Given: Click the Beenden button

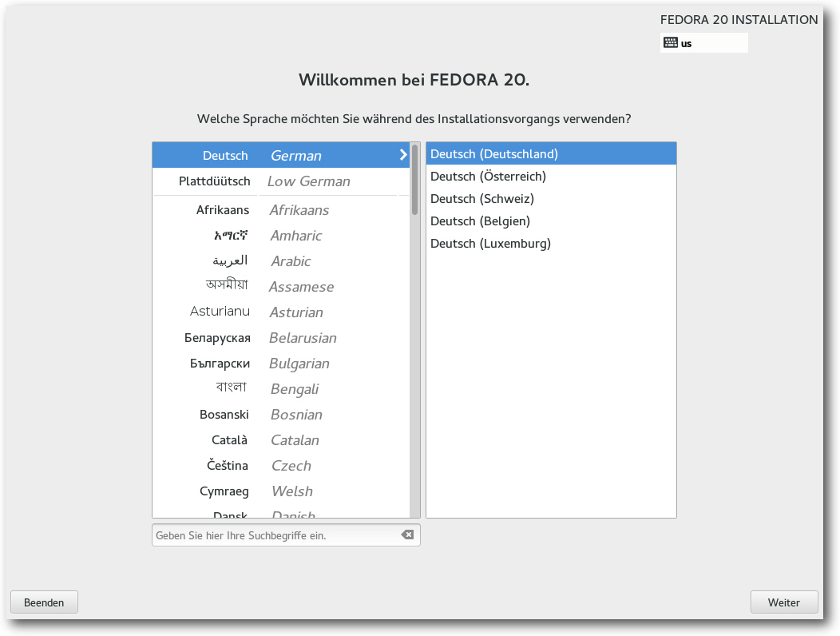Looking at the screenshot, I should point(44,602).
